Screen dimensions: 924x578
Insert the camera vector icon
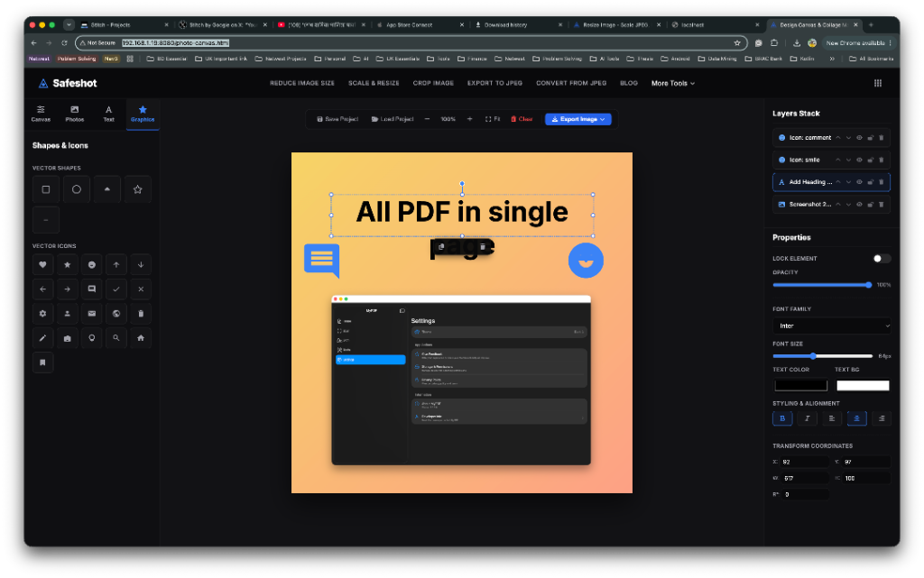(67, 338)
